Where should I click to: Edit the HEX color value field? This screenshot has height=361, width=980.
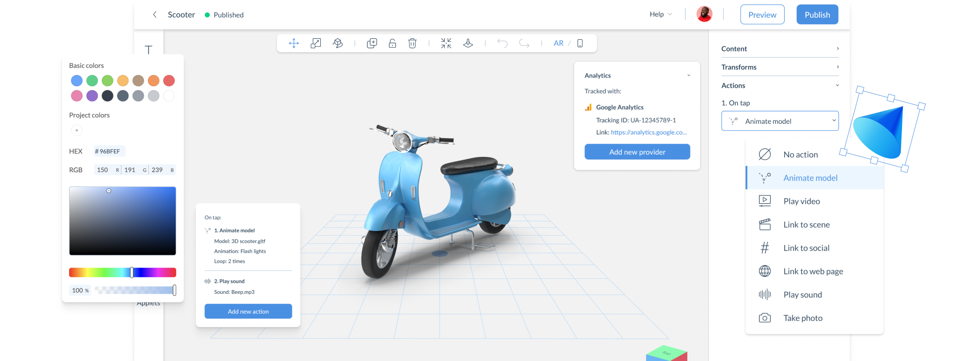click(x=109, y=151)
